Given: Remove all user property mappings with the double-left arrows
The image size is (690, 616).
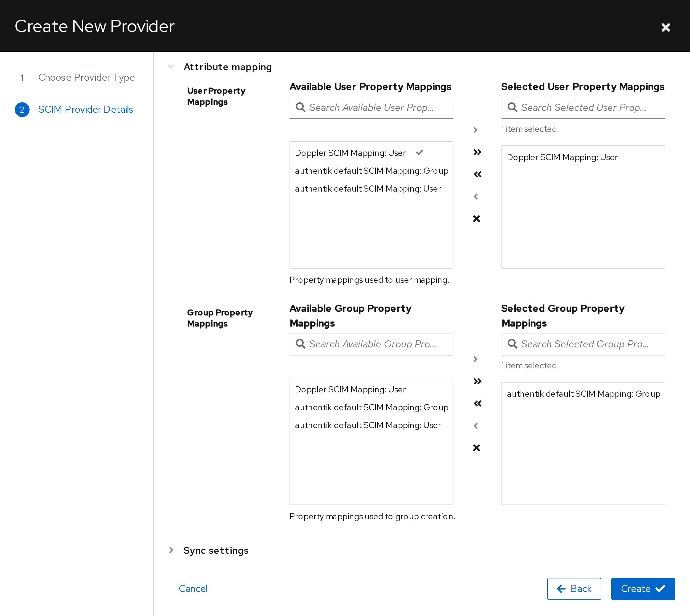Looking at the screenshot, I should pos(477,174).
